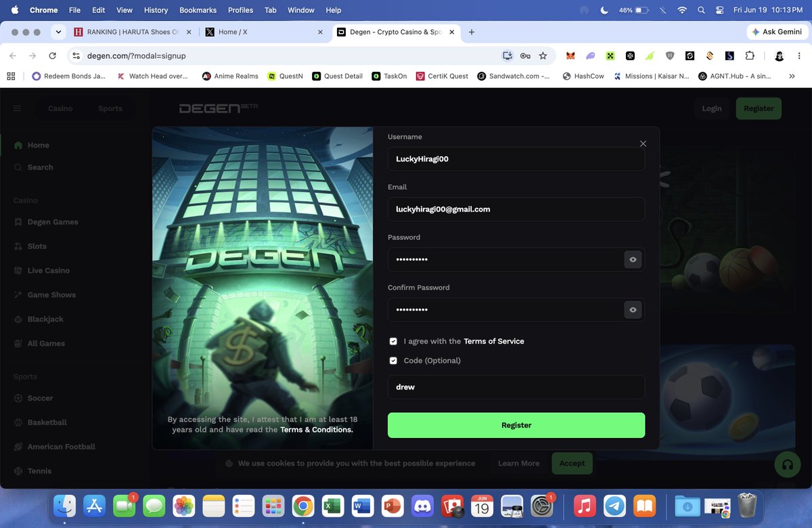Open the History menu

(x=156, y=10)
